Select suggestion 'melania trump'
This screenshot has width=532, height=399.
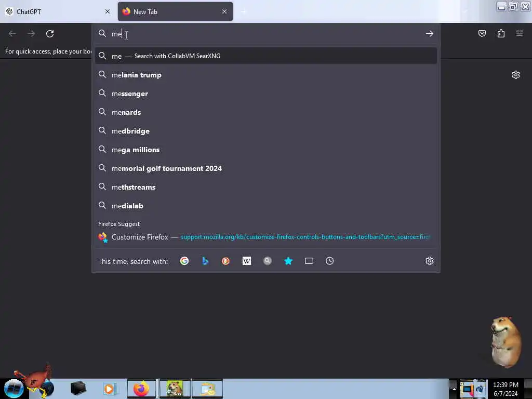(266, 75)
